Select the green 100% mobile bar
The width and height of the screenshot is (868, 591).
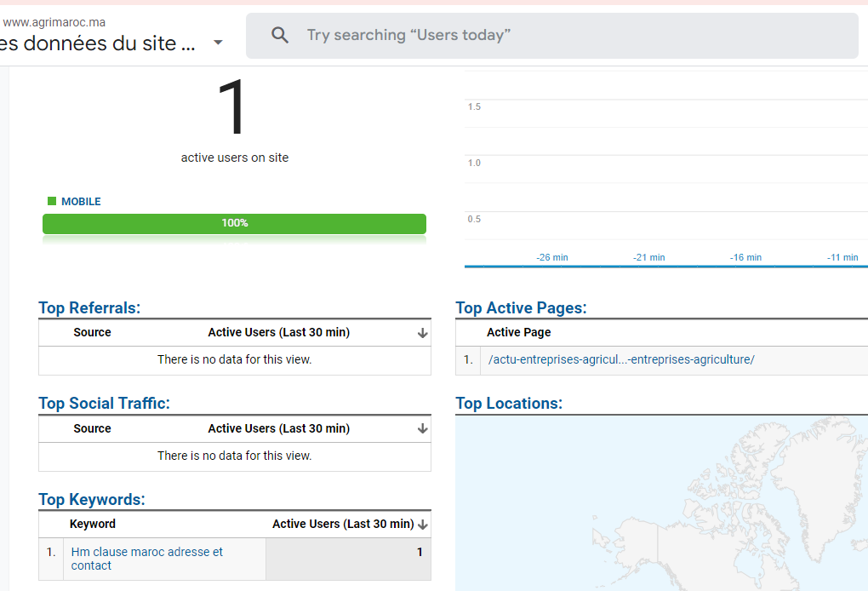[x=234, y=223]
